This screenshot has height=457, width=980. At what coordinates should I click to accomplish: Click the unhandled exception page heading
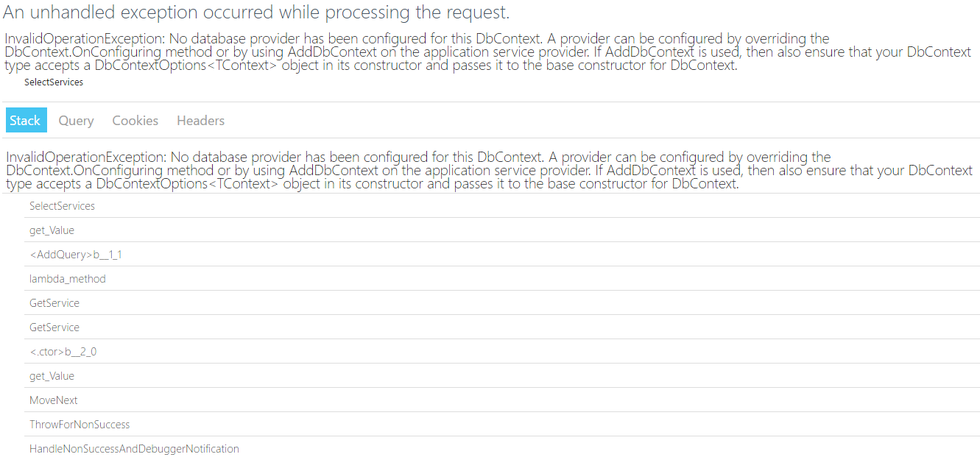(256, 13)
